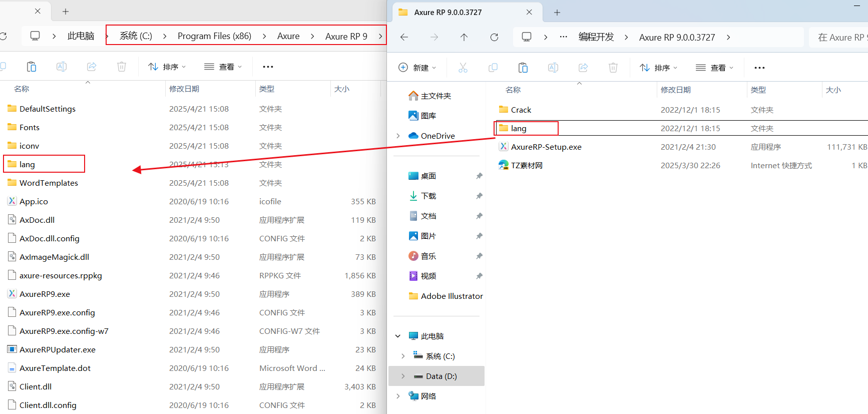Click monitor icon in right window address bar
This screenshot has height=414, width=868.
(527, 37)
